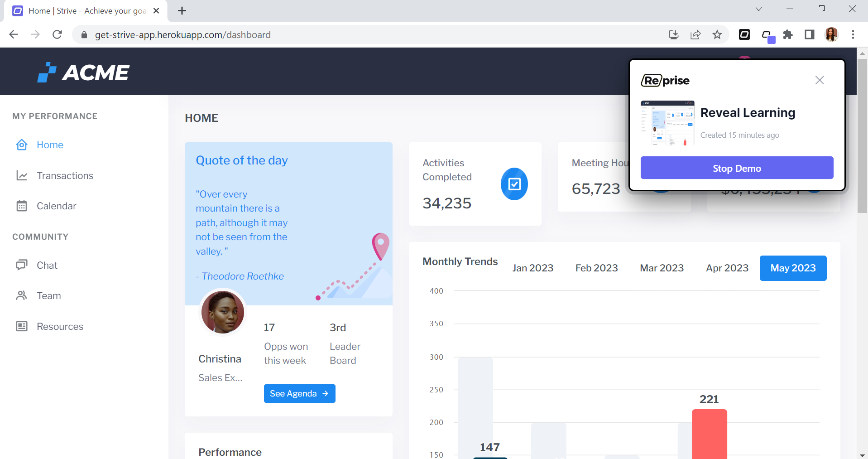Open the browser Extensions puzzle icon
The width and height of the screenshot is (868, 459).
pos(788,35)
